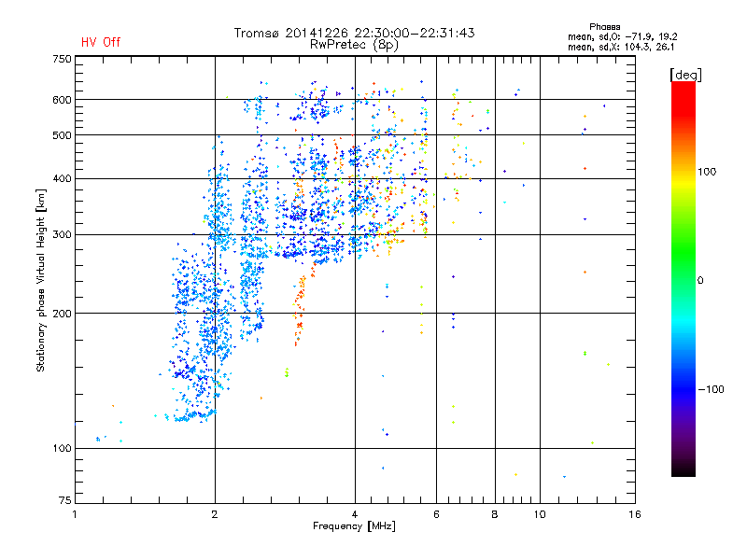Click the 'mean, sd,X: 104.3, 26.1' line

[x=621, y=47]
